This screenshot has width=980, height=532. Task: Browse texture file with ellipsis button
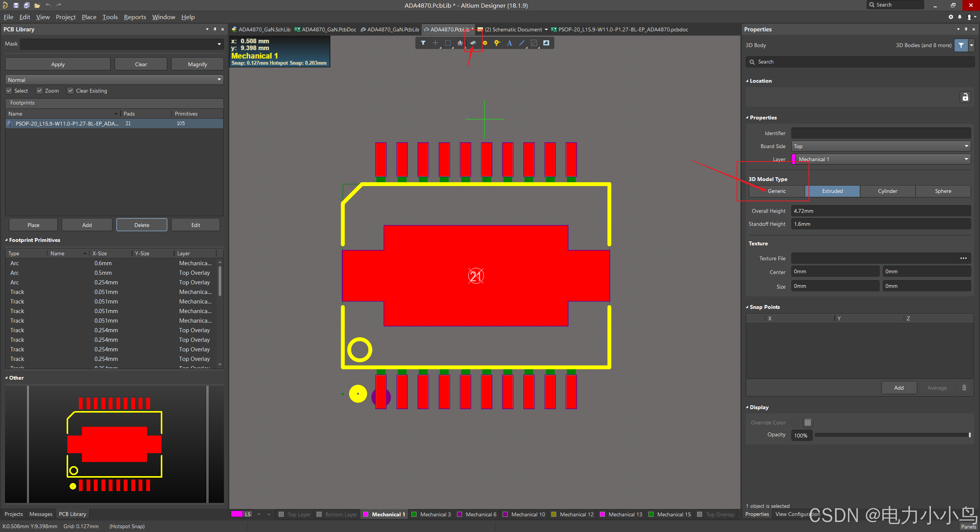(x=964, y=258)
